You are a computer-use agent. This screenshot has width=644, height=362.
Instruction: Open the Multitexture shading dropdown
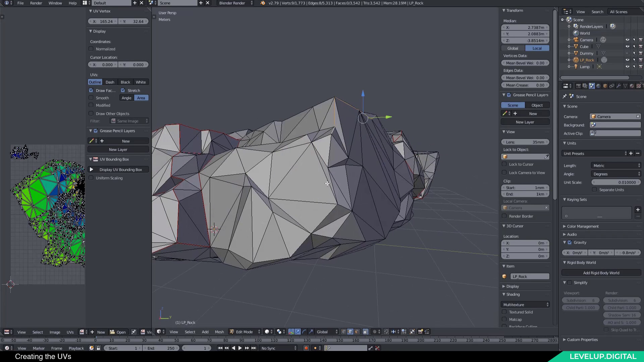[x=525, y=304]
